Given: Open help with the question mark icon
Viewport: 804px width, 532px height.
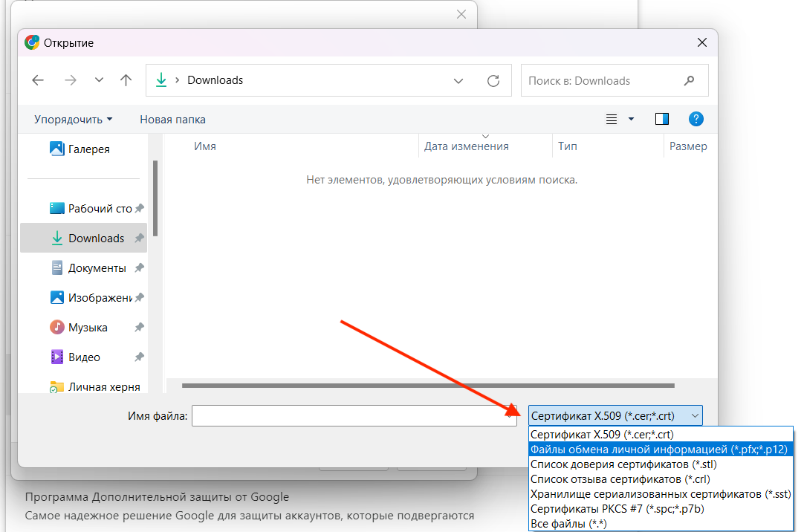Looking at the screenshot, I should click(x=696, y=119).
